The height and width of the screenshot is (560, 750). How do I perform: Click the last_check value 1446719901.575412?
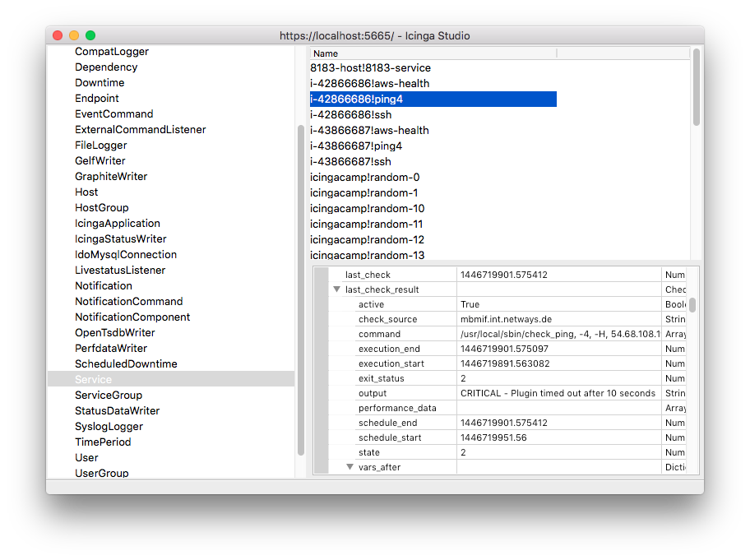503,275
